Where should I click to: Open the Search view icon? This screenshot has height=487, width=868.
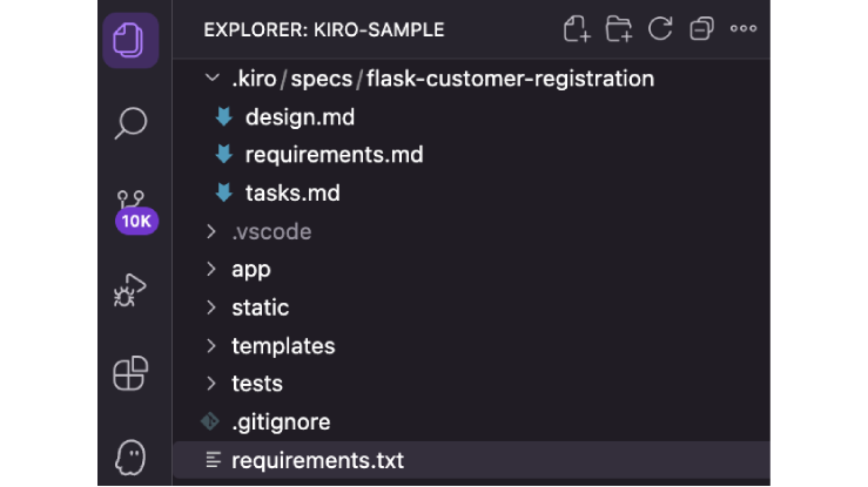coord(130,123)
